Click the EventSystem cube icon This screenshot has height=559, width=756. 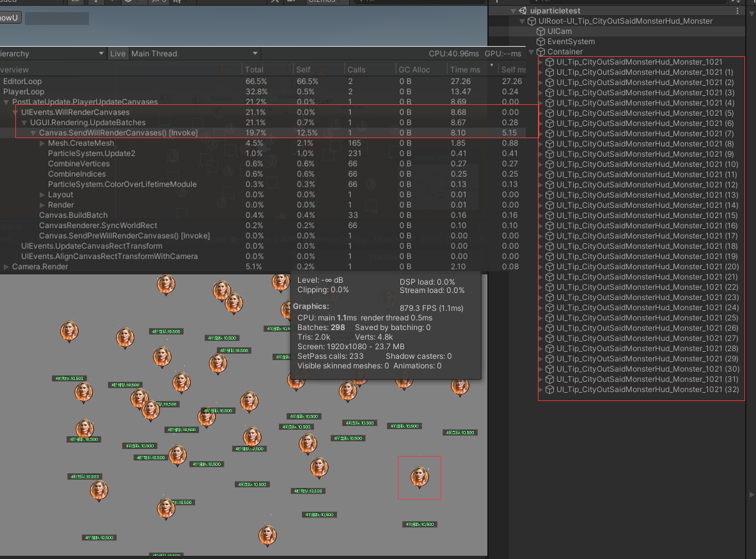(540, 42)
